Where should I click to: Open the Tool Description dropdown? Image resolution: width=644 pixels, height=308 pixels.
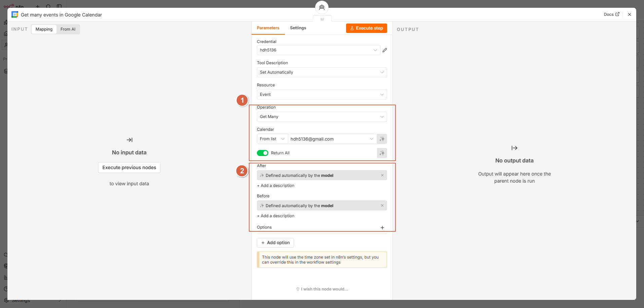[x=322, y=72]
